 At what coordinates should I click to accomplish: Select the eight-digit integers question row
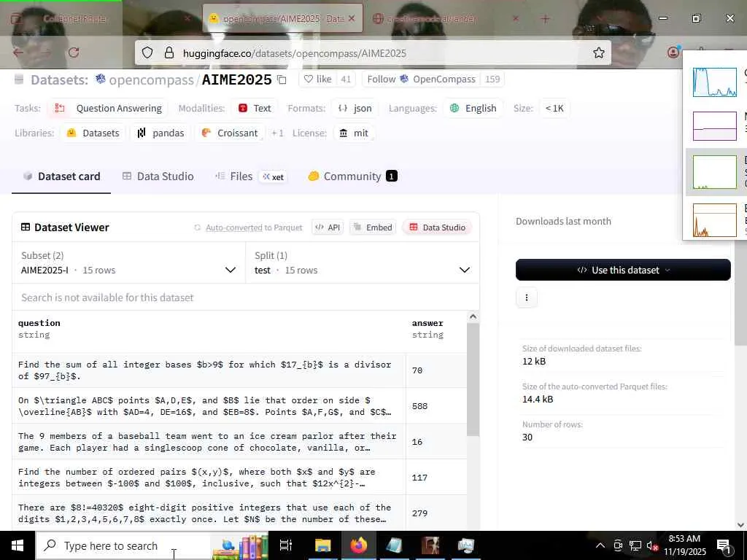click(x=239, y=513)
